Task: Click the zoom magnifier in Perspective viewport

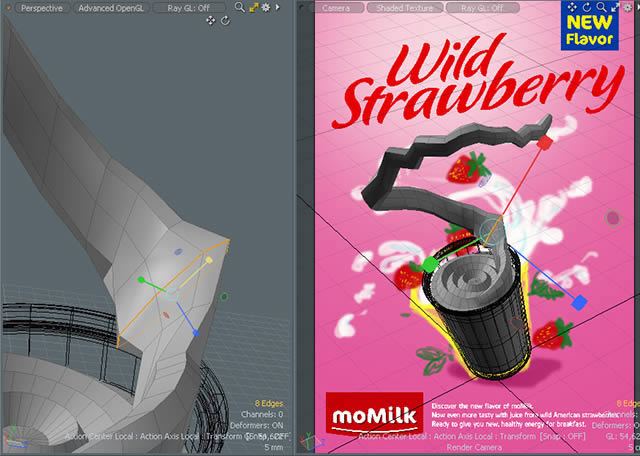Action: (x=240, y=7)
